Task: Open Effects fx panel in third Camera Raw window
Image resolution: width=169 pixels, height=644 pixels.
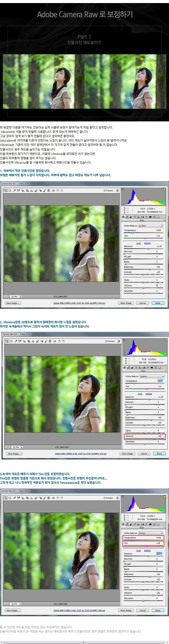Action: coord(146,524)
